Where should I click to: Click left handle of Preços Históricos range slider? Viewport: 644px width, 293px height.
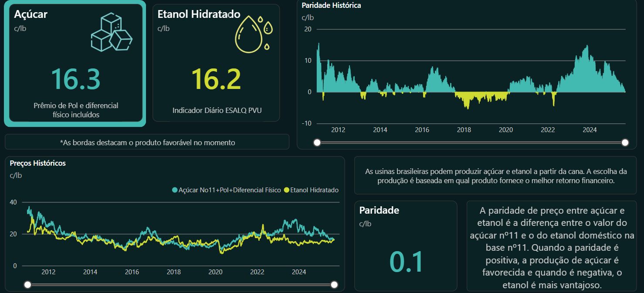(28, 285)
